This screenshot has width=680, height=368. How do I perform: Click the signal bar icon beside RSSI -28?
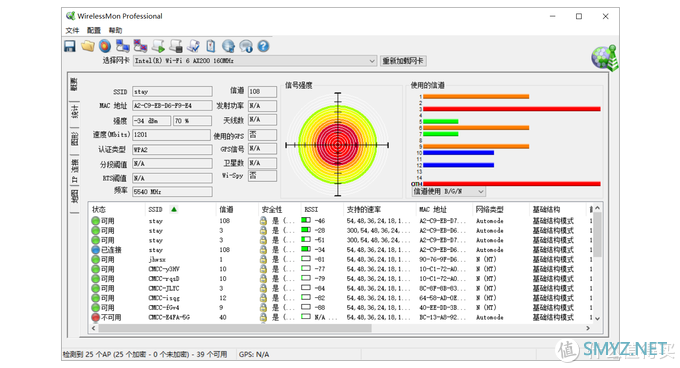pos(306,230)
